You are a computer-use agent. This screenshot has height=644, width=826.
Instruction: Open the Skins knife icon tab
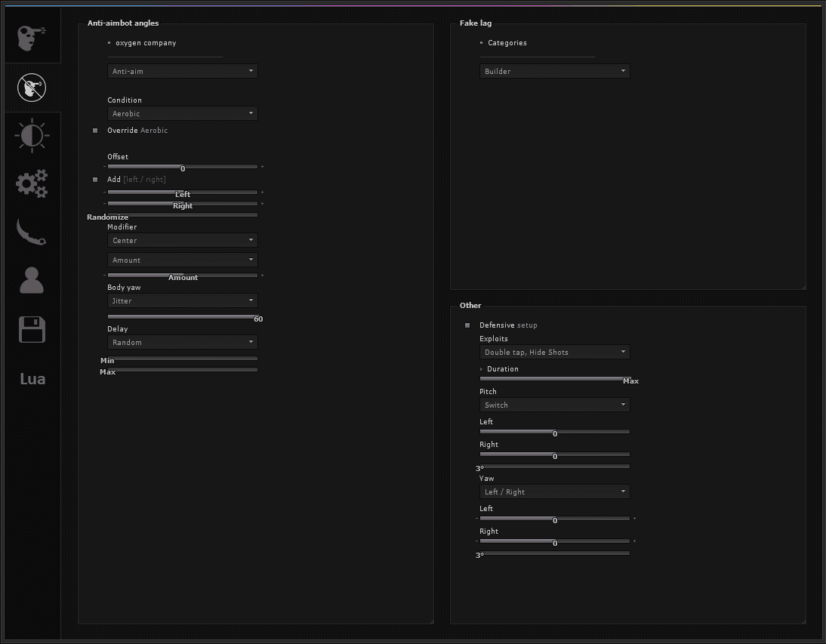[x=32, y=232]
